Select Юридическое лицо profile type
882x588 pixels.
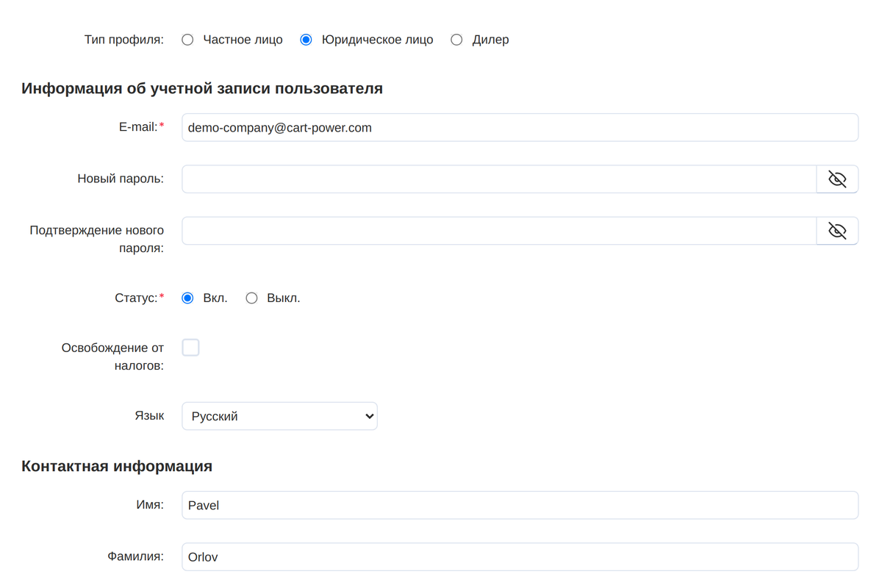306,40
